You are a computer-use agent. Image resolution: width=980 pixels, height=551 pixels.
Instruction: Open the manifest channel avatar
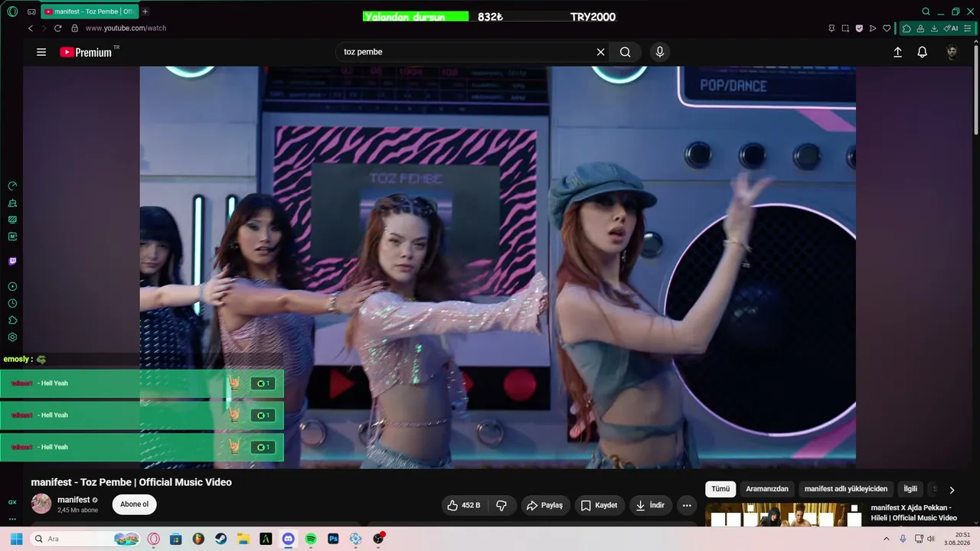[41, 504]
